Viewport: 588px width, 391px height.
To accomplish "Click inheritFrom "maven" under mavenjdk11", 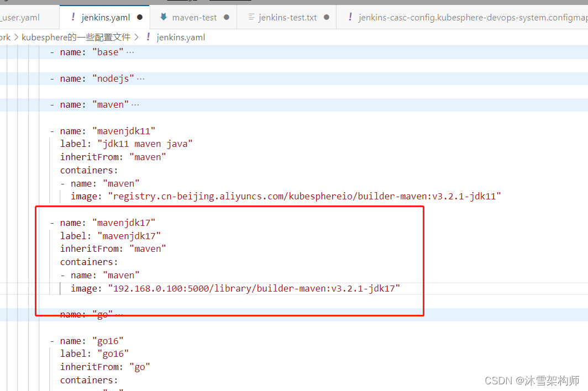I will click(113, 157).
